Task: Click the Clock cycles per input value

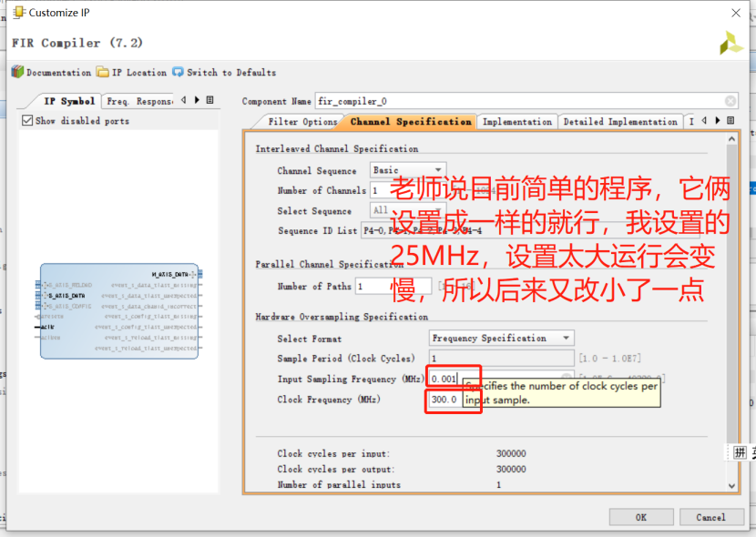Action: (511, 453)
